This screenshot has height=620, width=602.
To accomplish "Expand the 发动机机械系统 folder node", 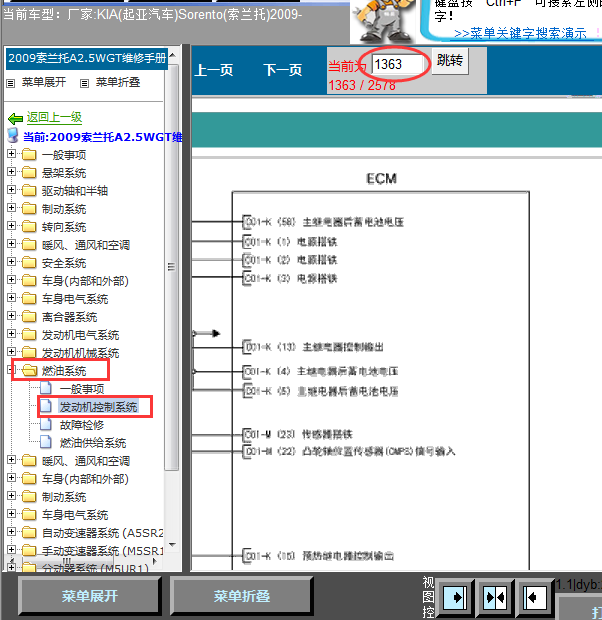I will click(11, 352).
